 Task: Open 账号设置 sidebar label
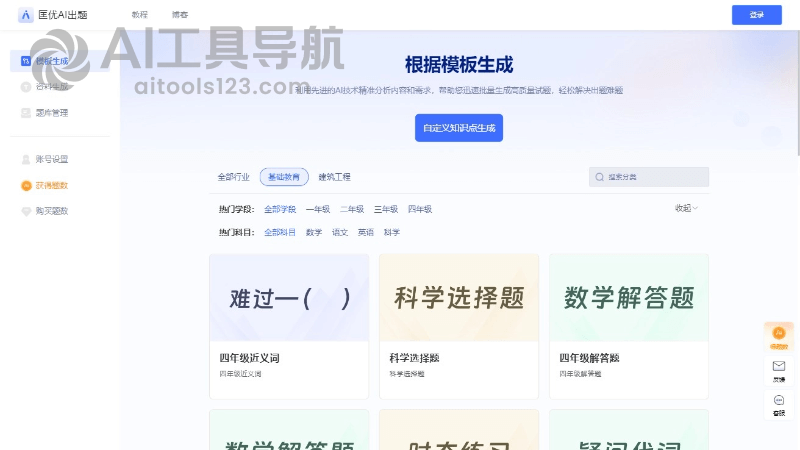coord(52,159)
